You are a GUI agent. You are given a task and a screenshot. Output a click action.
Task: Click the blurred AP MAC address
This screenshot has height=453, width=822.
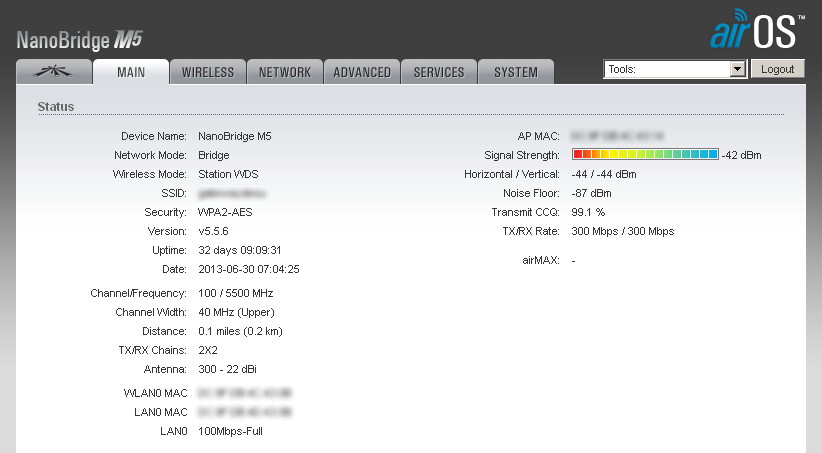(x=617, y=135)
